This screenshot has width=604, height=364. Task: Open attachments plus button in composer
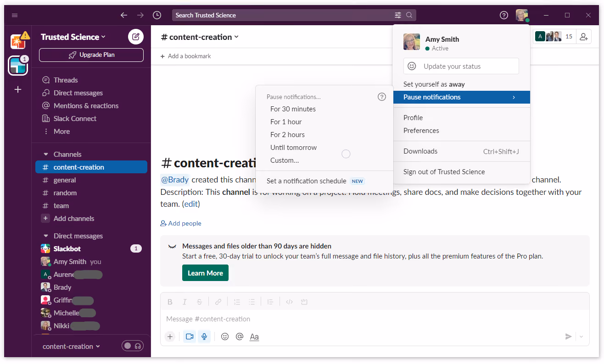[x=170, y=336]
